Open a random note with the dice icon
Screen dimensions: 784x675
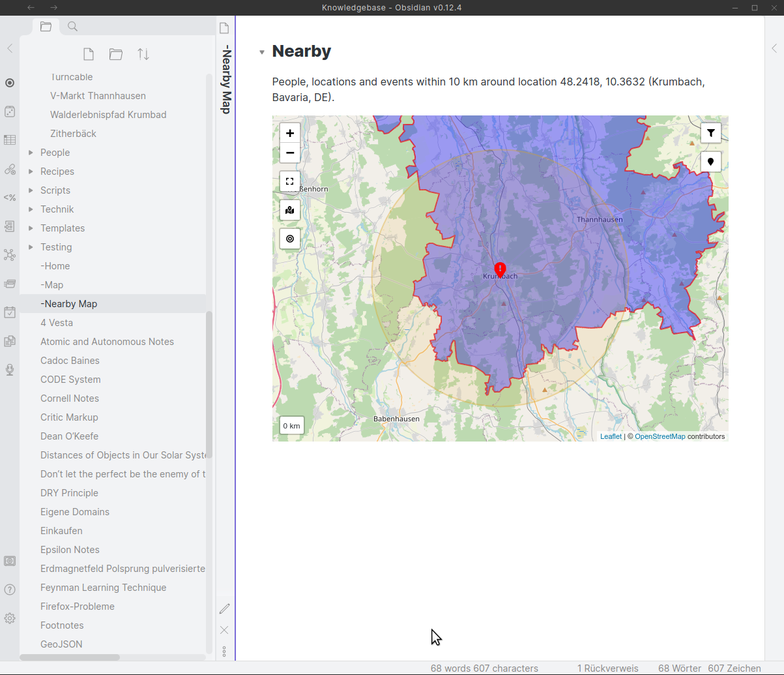(x=10, y=112)
